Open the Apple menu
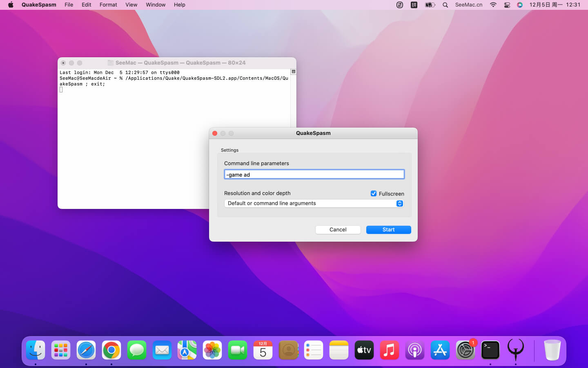 (11, 5)
